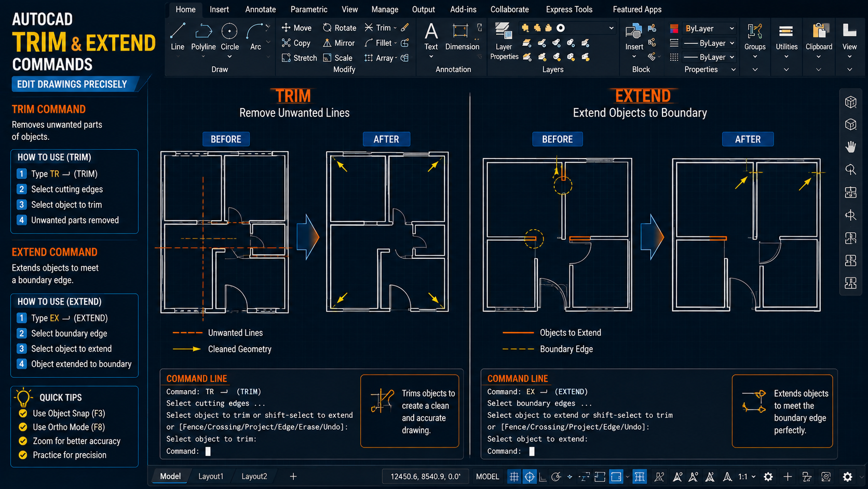
Task: Click the Insert block icon
Action: (633, 31)
